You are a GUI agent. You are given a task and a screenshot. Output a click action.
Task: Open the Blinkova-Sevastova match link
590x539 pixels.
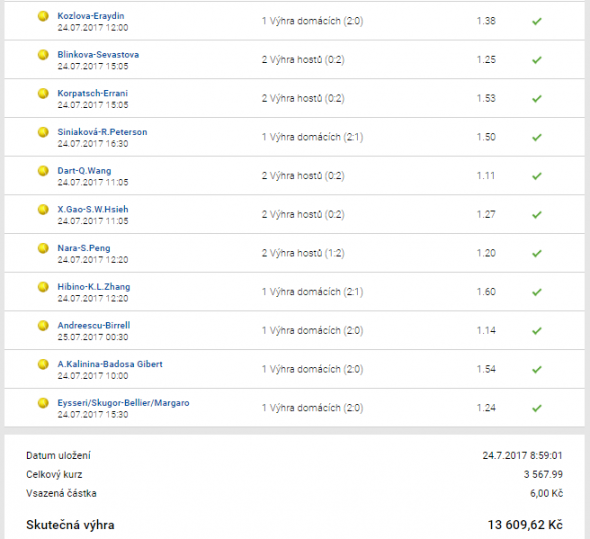coord(98,55)
